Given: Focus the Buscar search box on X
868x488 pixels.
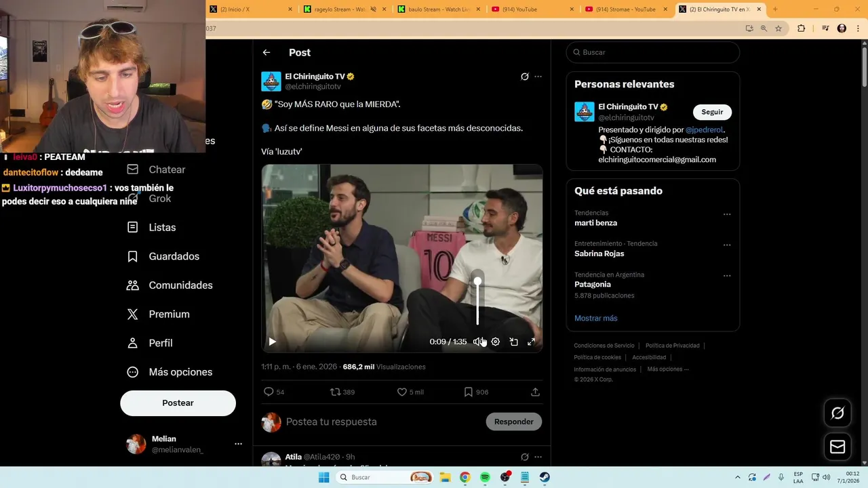Looking at the screenshot, I should point(653,52).
